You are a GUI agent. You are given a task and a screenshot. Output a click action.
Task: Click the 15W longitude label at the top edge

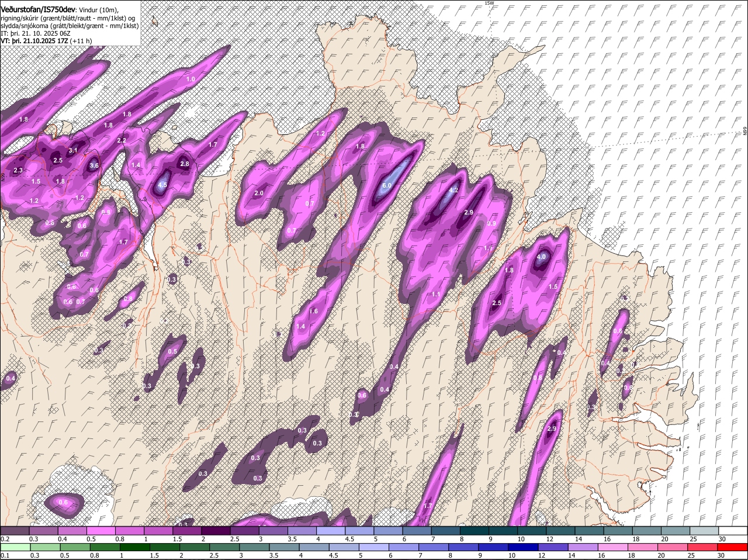point(489,3)
